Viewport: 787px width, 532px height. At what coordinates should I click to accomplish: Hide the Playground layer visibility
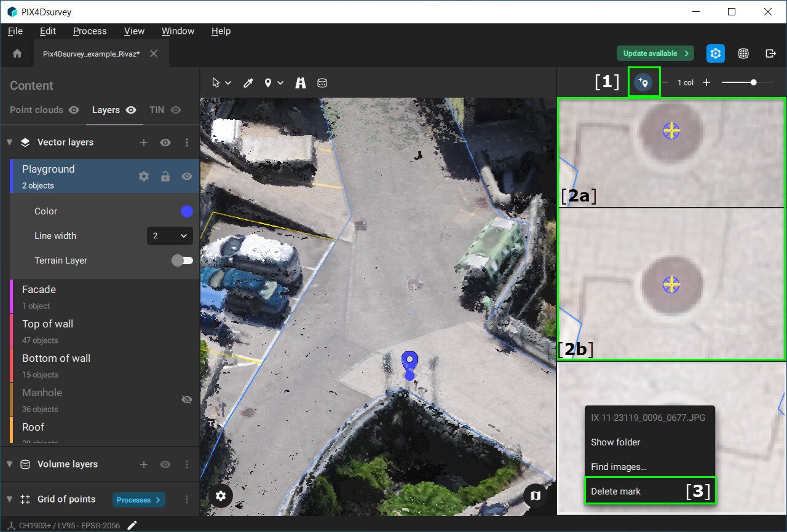(187, 176)
